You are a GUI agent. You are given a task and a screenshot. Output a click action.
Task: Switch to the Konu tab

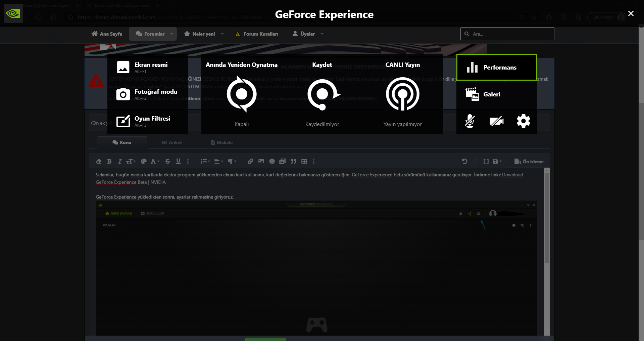click(x=122, y=142)
